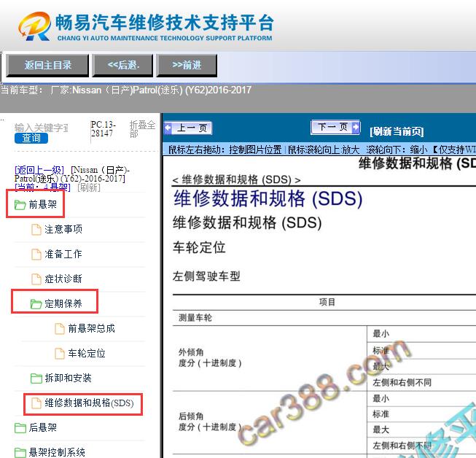Click the PC.13-28147 text in the sidebar
Viewport: 476px width, 458px height.
click(x=104, y=129)
